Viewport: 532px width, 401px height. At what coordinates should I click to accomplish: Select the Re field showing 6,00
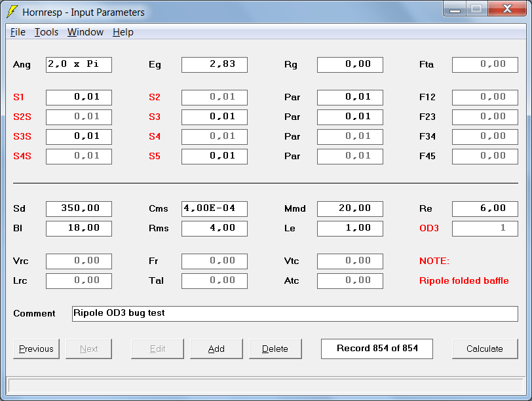[x=485, y=209]
